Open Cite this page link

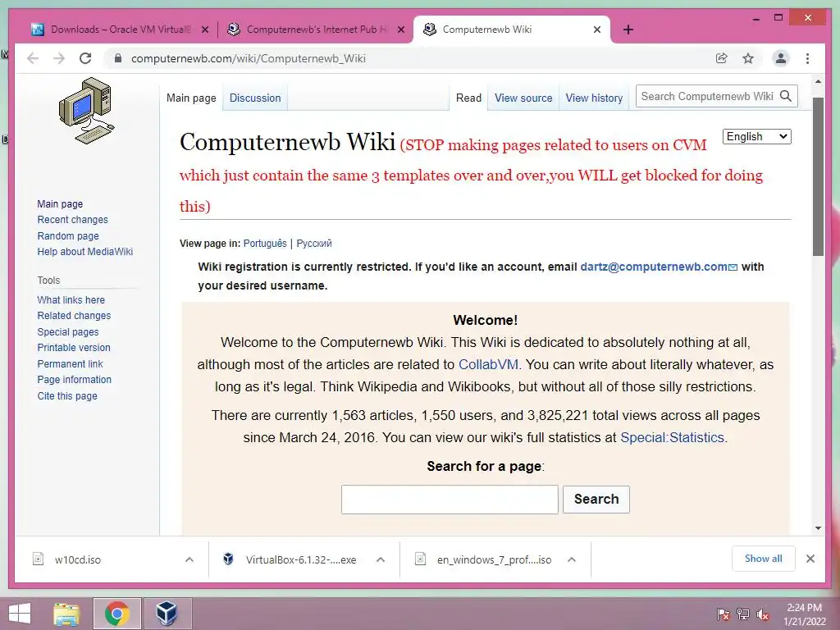67,396
